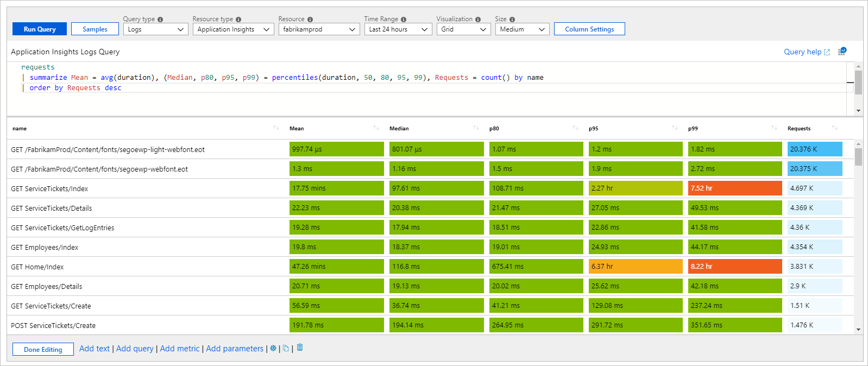Sort the Mean column using arrows icon
The width and height of the screenshot is (868, 366).
(376, 128)
